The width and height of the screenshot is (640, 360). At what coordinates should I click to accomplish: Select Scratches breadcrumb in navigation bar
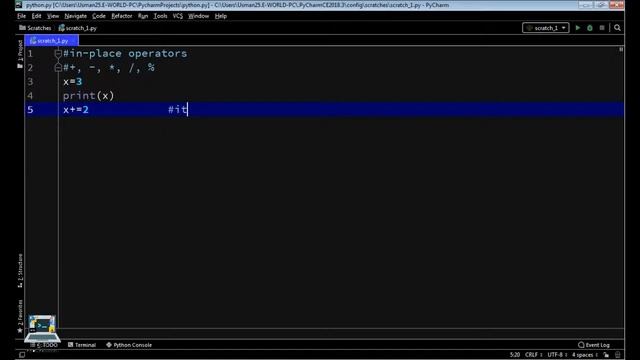pyautogui.click(x=35, y=28)
